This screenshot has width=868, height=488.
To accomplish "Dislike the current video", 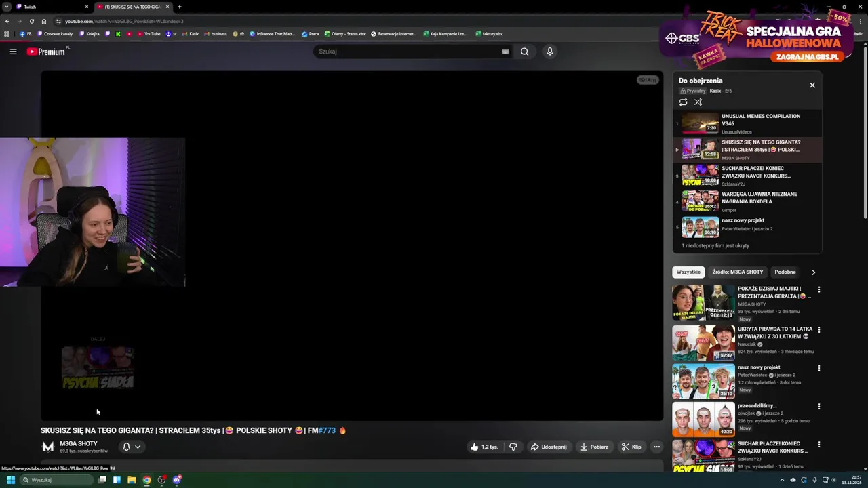I will point(513,447).
